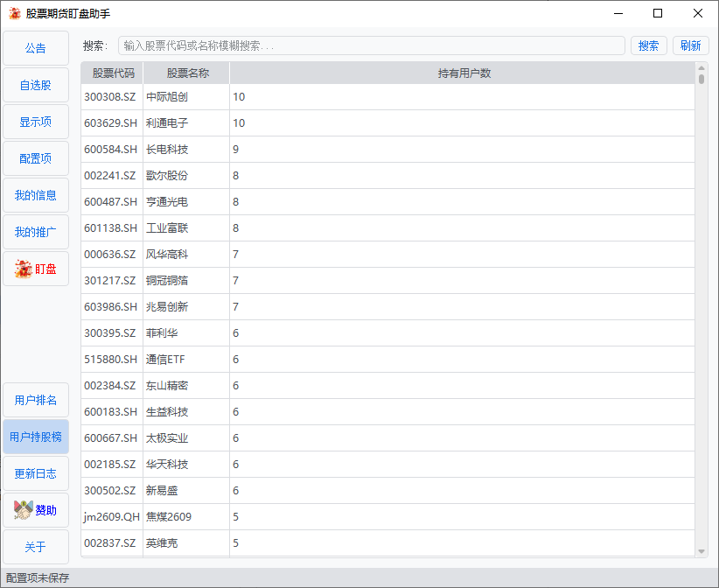Select stock name 中际旭创
This screenshot has width=719, height=588.
(x=167, y=97)
